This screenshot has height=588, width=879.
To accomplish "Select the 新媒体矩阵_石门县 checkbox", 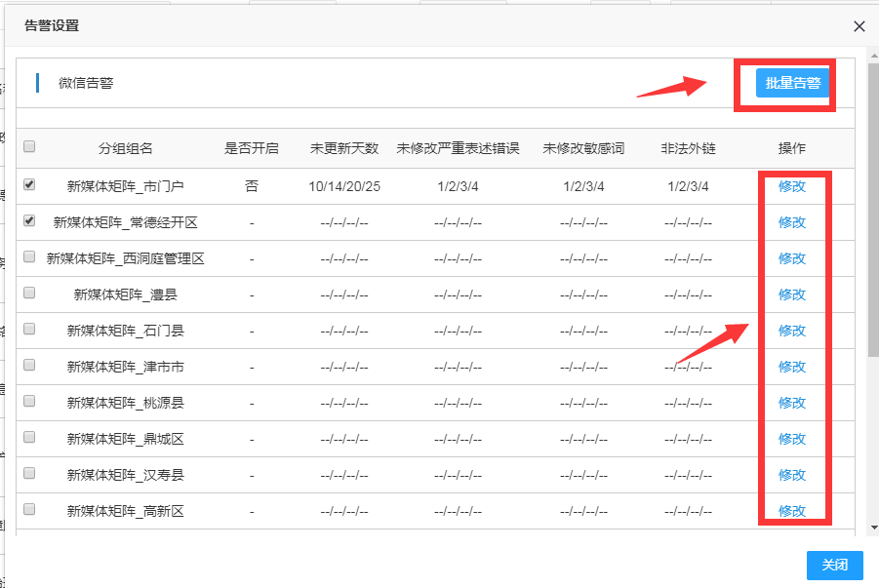I will point(29,329).
